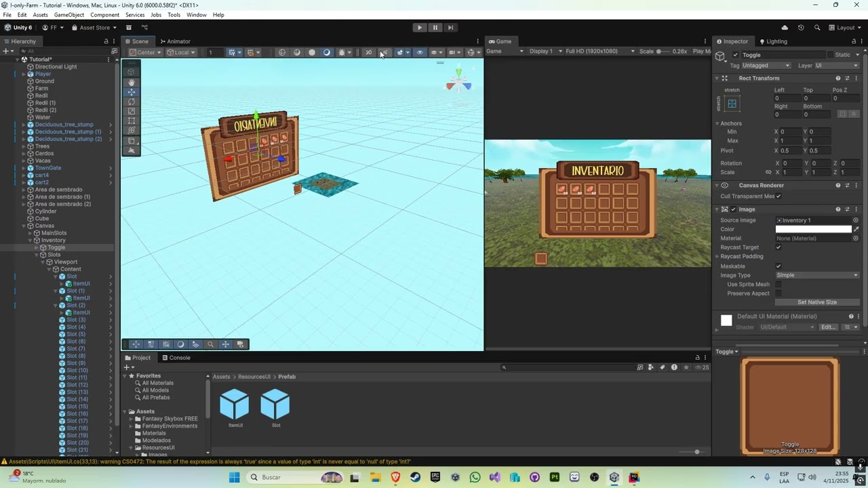Select the Rect tool in Scene toolbar
This screenshot has height=488, width=868.
pyautogui.click(x=132, y=121)
